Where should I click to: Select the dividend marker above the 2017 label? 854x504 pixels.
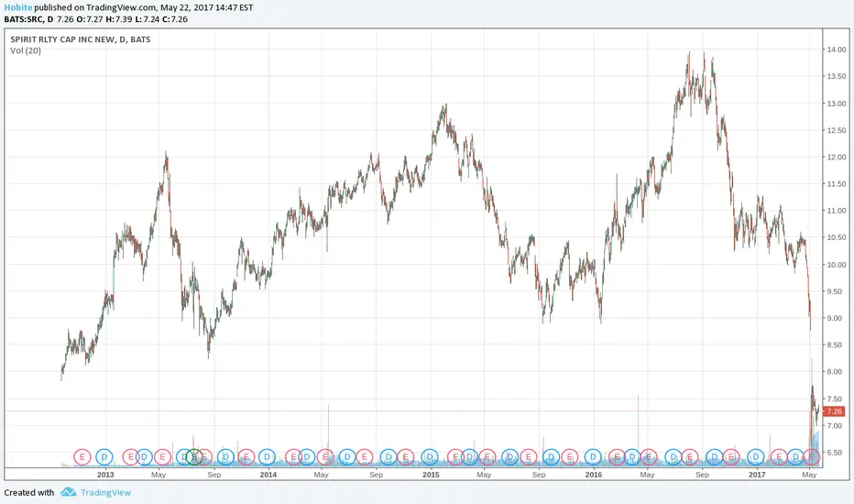755,456
